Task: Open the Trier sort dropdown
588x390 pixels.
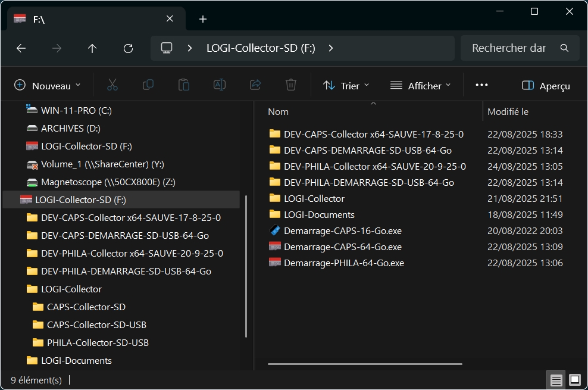Action: pos(346,86)
